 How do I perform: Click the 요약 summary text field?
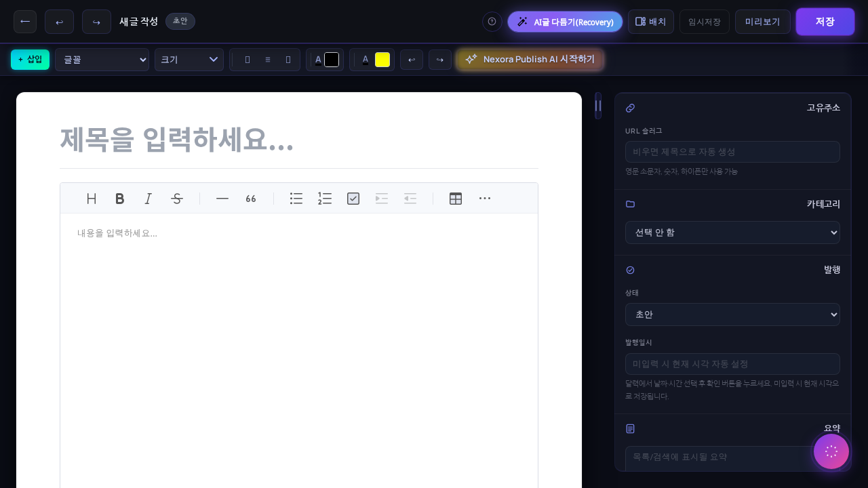[x=732, y=458]
